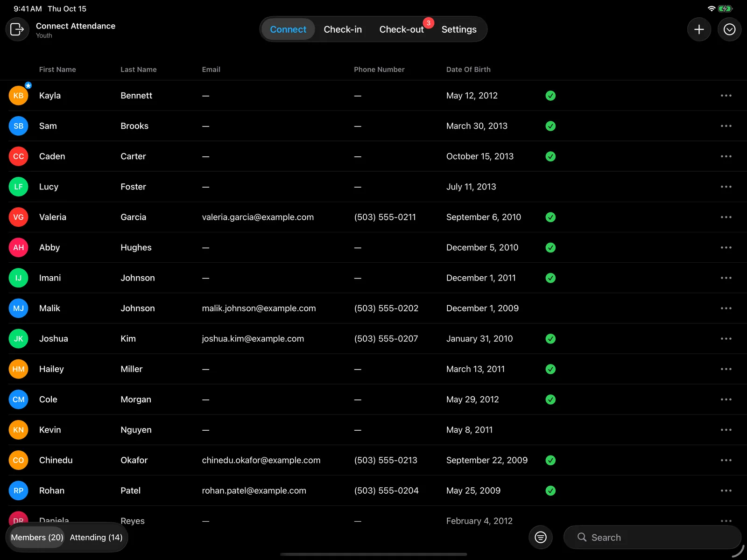Toggle Caden Carter's green attendance checkmark
Image resolution: width=747 pixels, height=560 pixels.
pos(550,156)
